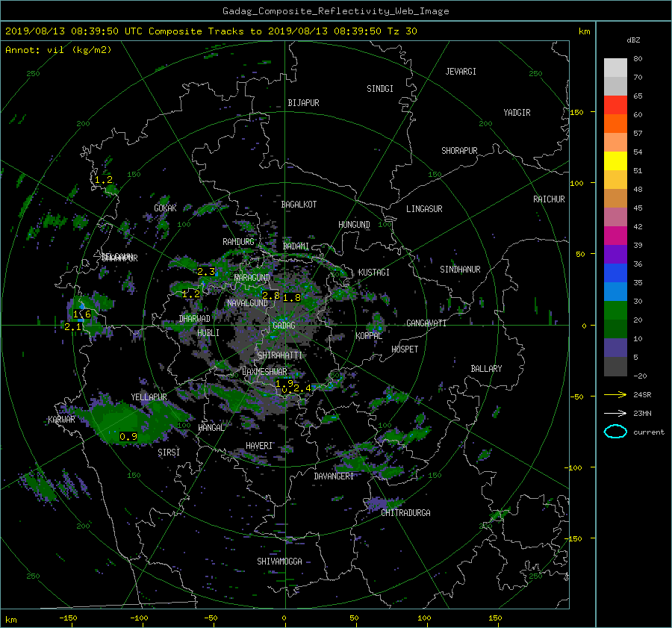Click the yellow 24SR arrow legend icon
Image resolution: width=672 pixels, height=628 pixels.
(615, 394)
